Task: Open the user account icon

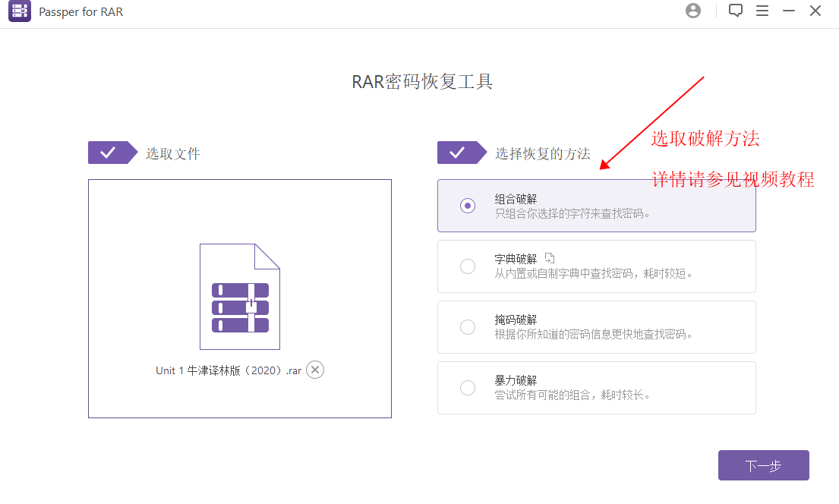Action: (x=692, y=11)
